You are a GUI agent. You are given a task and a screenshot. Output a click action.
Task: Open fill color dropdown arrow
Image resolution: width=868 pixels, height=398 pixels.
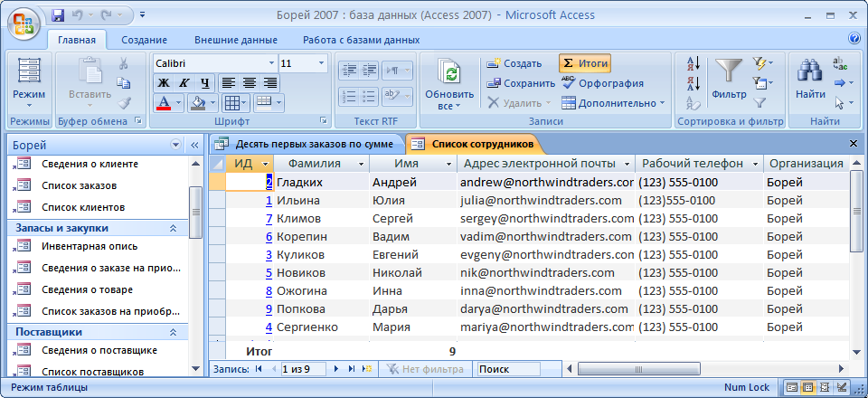pyautogui.click(x=212, y=103)
